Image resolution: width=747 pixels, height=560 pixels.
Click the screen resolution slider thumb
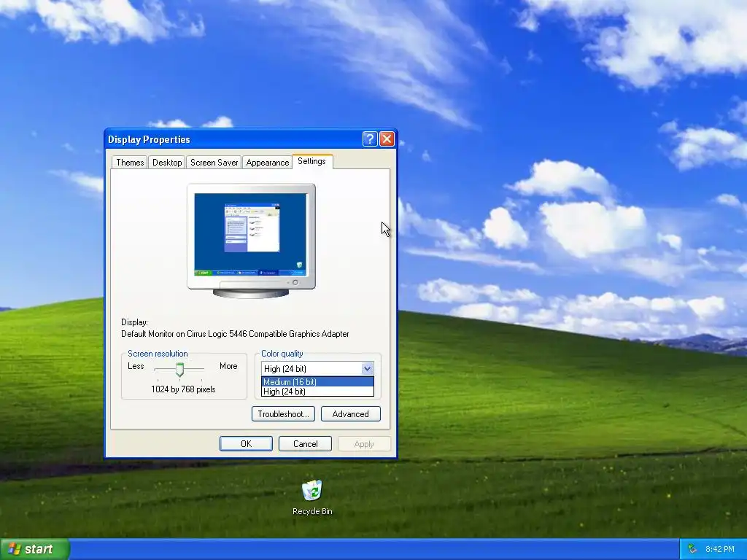tap(179, 370)
